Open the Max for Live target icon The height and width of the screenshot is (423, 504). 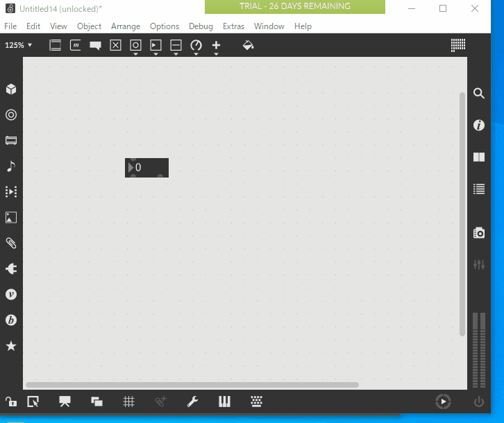point(11,114)
